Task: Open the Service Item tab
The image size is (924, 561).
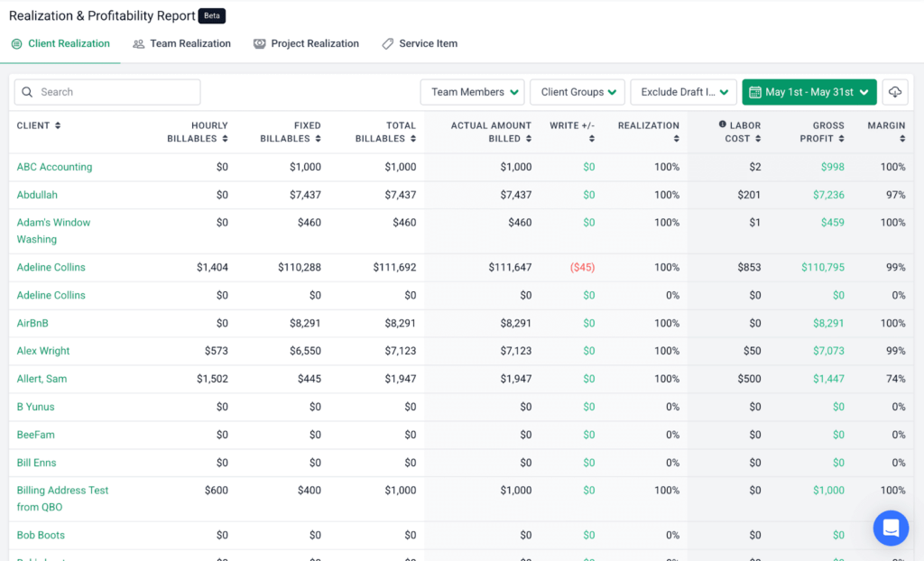Action: 420,43
